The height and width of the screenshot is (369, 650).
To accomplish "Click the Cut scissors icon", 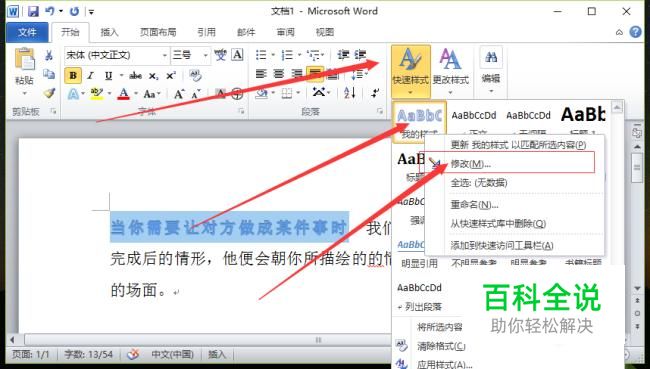I will click(x=49, y=55).
